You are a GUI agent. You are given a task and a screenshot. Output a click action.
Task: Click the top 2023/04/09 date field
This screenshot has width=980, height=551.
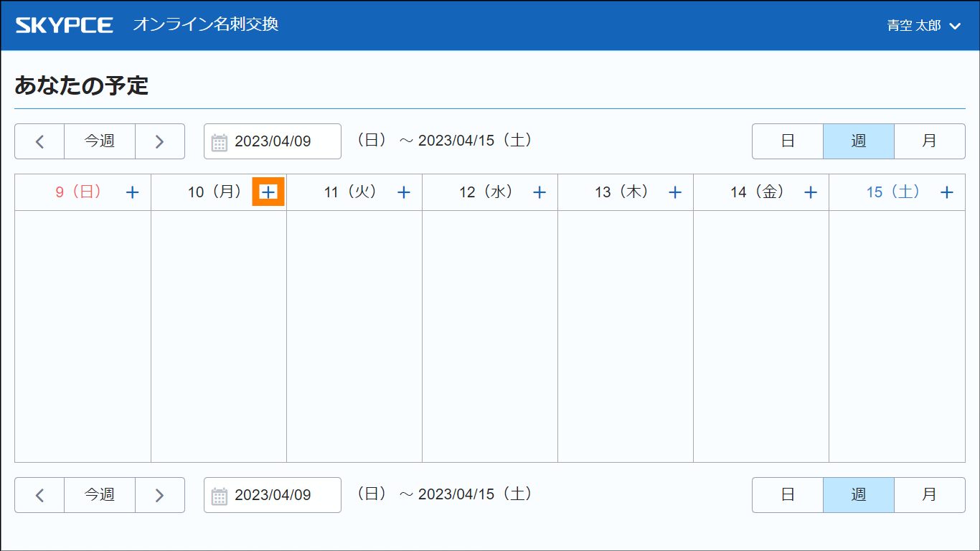click(281, 141)
